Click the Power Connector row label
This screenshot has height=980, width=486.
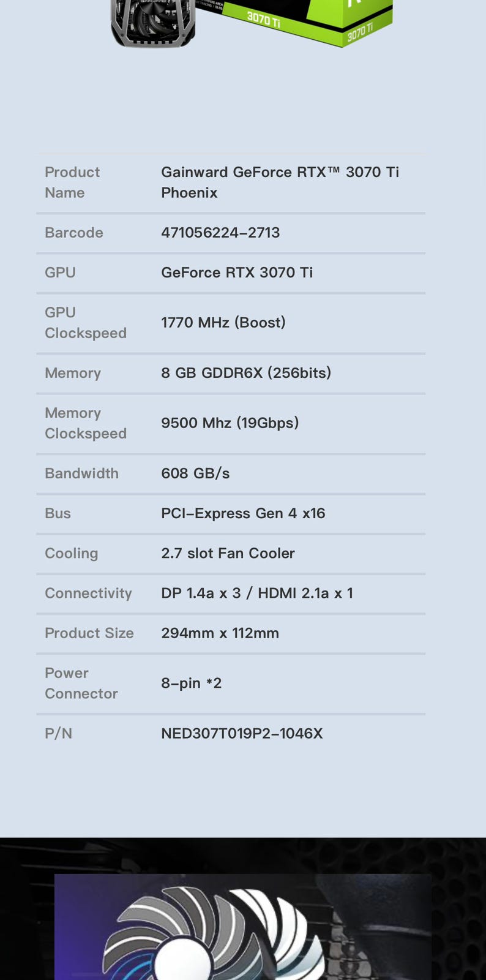[81, 684]
